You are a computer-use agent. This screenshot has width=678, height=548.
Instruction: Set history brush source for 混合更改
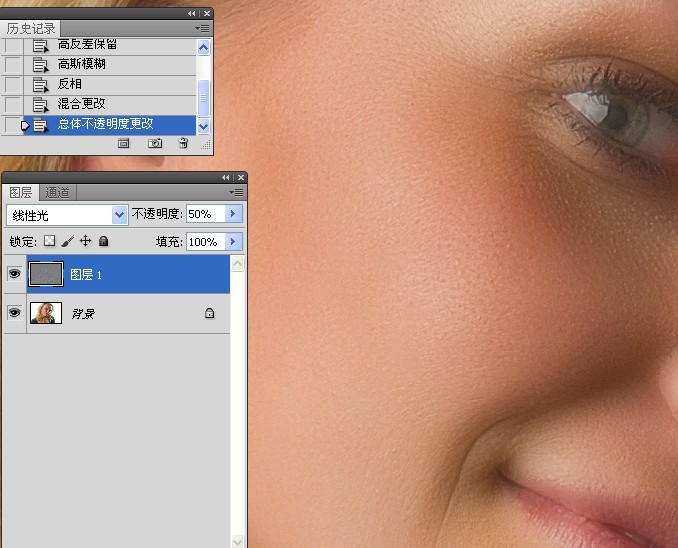click(13, 105)
